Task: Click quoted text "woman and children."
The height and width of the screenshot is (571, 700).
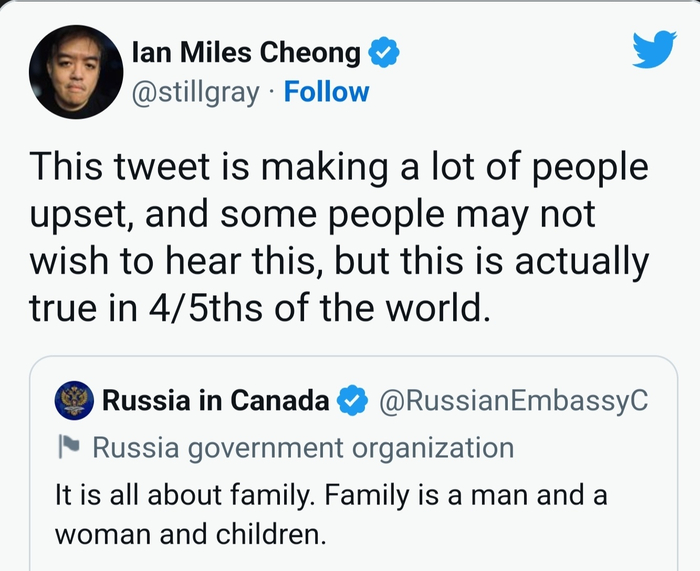Action: coord(190,533)
